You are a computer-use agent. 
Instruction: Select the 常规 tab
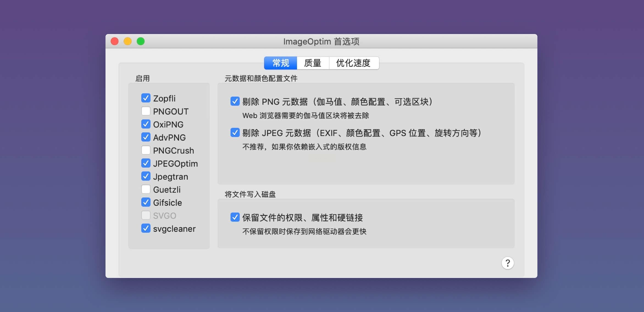281,63
